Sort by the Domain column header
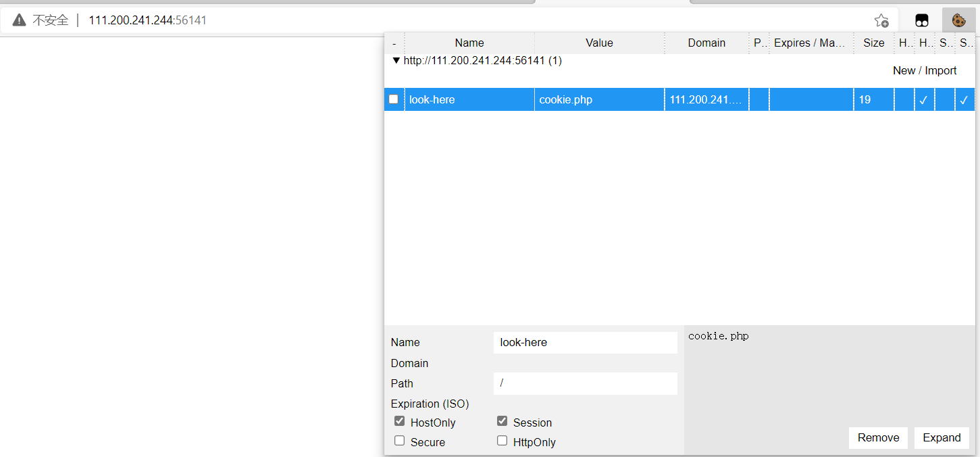 click(x=706, y=43)
